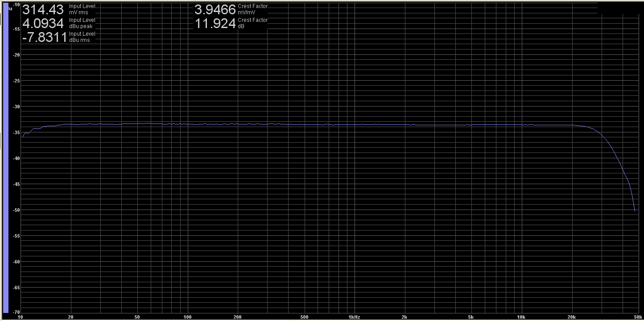This screenshot has height=321, width=644.
Task: Click the 'Crest Factor dB' caption text
Action: (252, 23)
